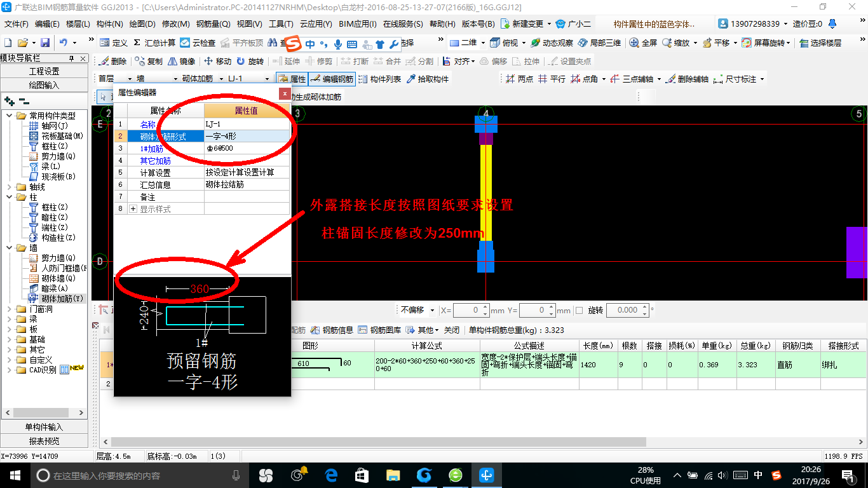Click the 工程设置 panel button
Screen dimensions: 868x488
pos(44,71)
